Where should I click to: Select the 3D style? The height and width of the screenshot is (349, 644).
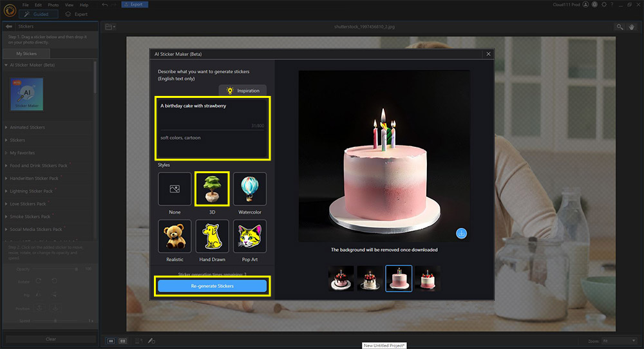click(x=212, y=189)
